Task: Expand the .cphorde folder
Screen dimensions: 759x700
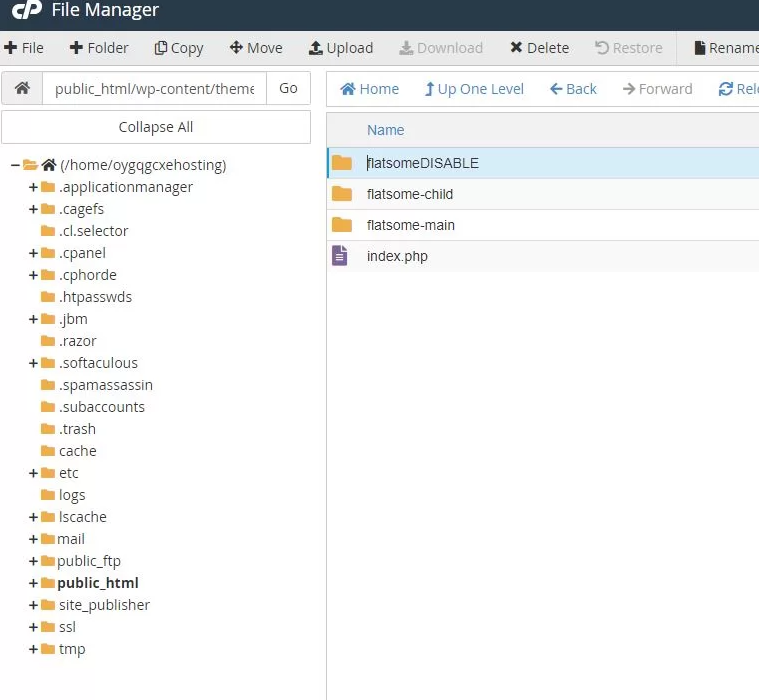Action: coord(33,275)
